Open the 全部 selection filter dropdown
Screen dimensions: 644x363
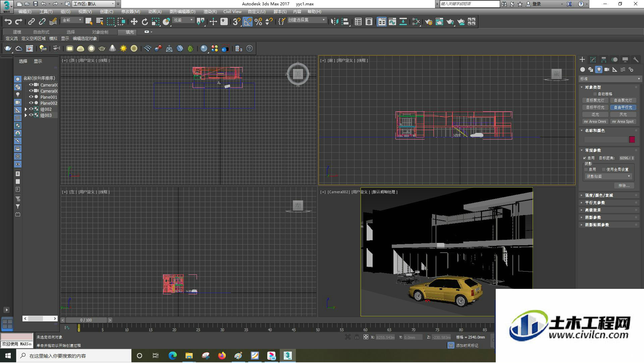pyautogui.click(x=72, y=20)
